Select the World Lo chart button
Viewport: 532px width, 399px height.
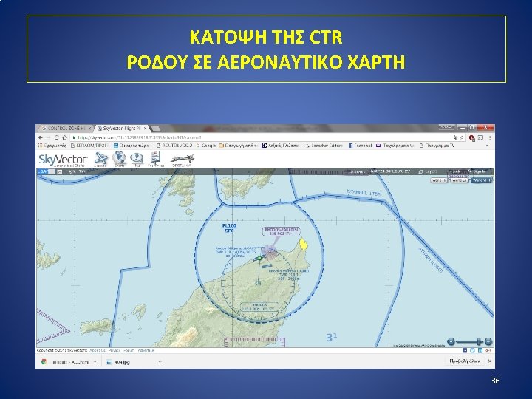point(459,180)
